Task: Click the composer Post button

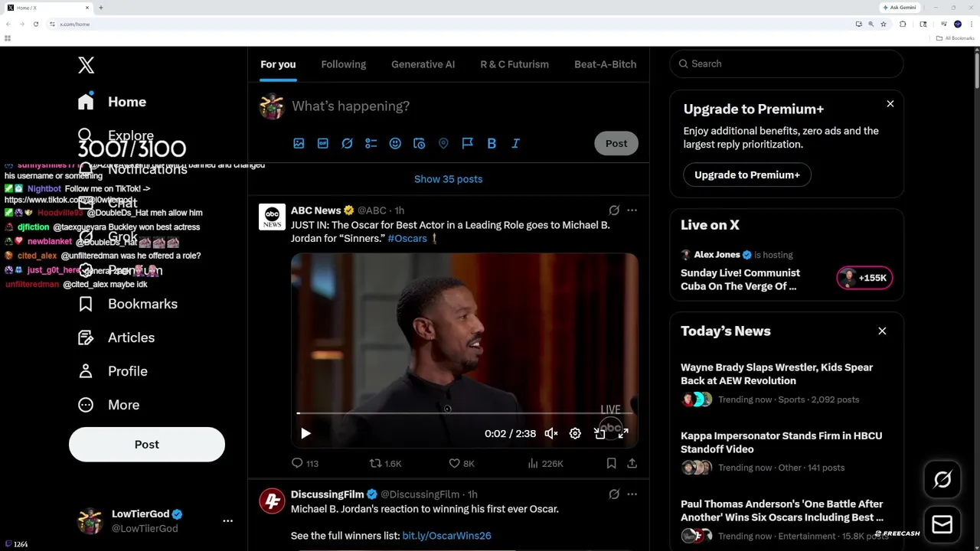Action: click(616, 144)
